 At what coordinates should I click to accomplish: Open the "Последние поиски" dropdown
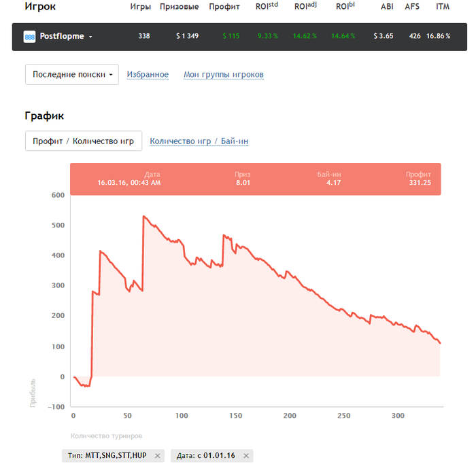(71, 75)
